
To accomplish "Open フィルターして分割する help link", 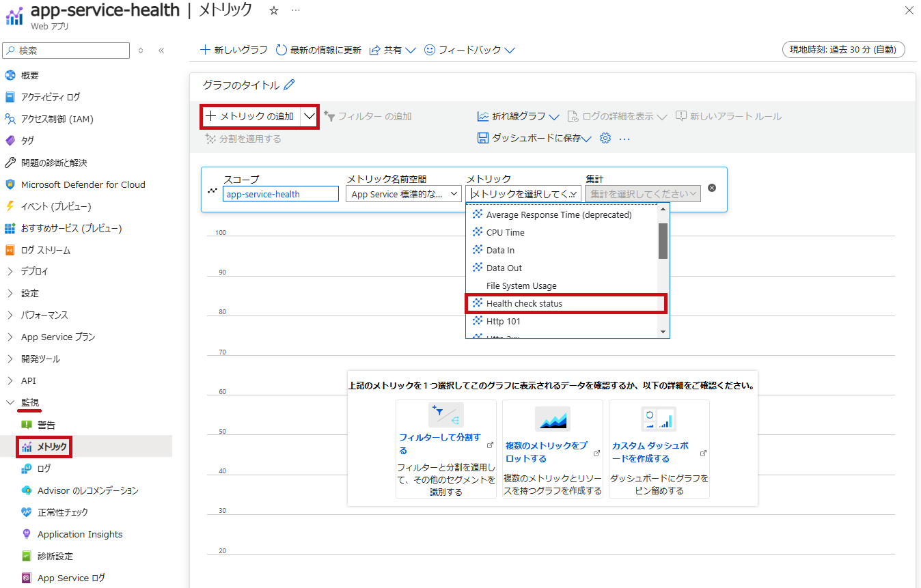I will [440, 444].
